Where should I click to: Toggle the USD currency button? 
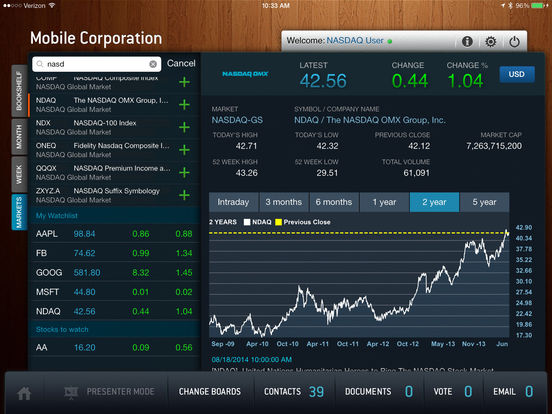pos(516,74)
